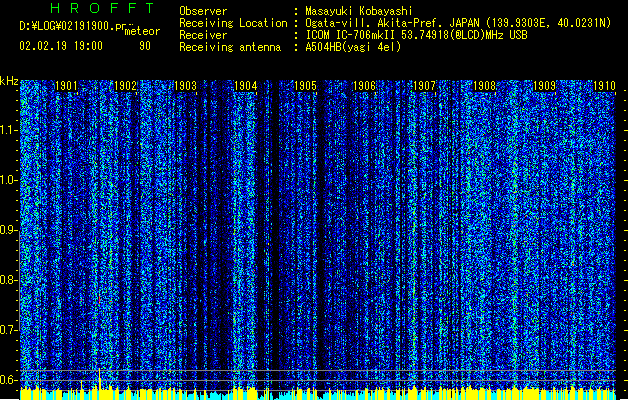The width and height of the screenshot is (629, 400).
Task: Click the 1905 time marker
Action: 305,86
